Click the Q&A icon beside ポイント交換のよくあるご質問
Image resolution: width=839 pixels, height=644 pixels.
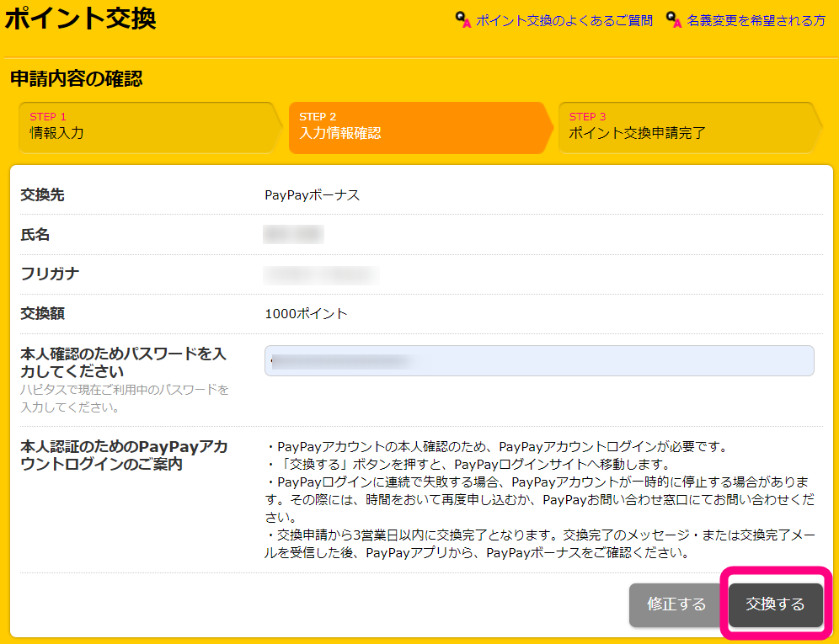coord(462,20)
